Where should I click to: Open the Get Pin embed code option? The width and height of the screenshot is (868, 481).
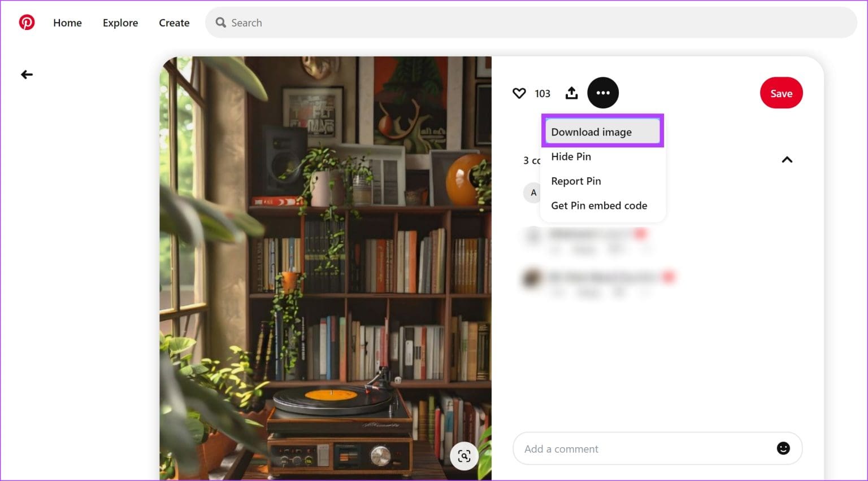[599, 205]
